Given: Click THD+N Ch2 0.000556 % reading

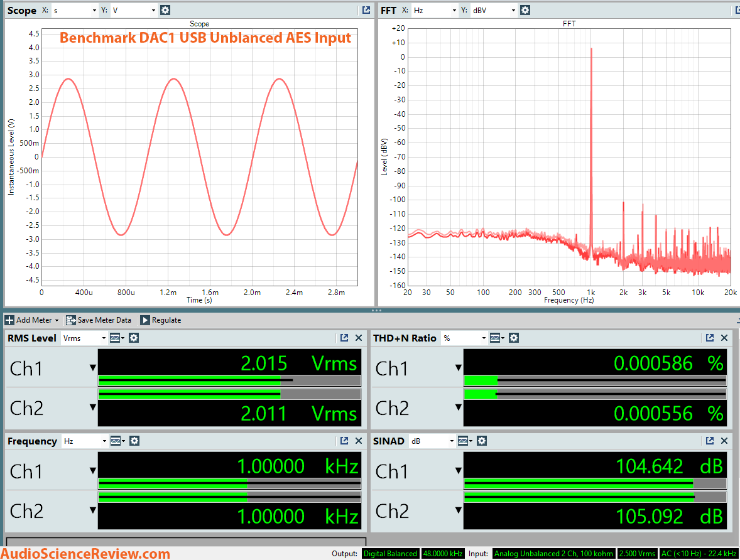Looking at the screenshot, I should [x=668, y=414].
